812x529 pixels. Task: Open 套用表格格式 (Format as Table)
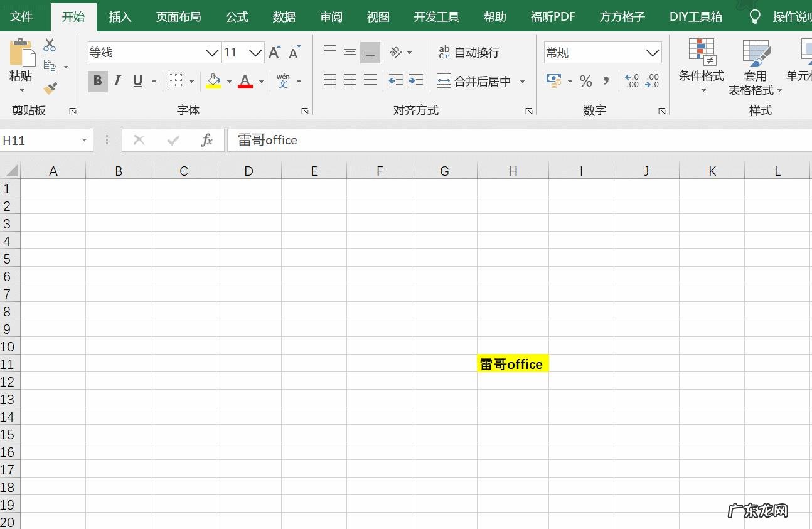pyautogui.click(x=755, y=66)
